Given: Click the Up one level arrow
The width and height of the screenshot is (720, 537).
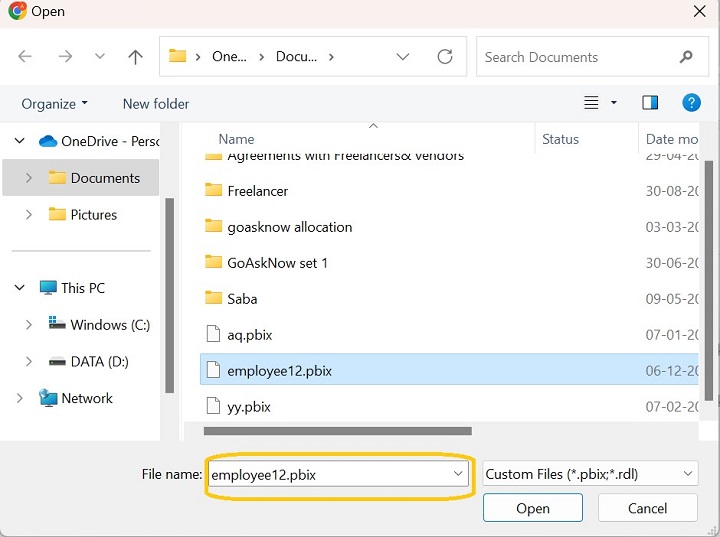Looking at the screenshot, I should coord(136,57).
